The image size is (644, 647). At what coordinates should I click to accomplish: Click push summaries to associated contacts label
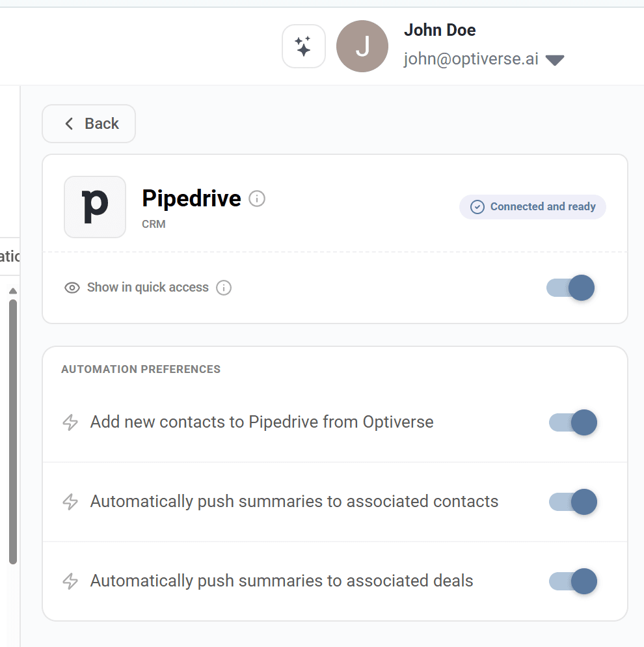(x=295, y=502)
